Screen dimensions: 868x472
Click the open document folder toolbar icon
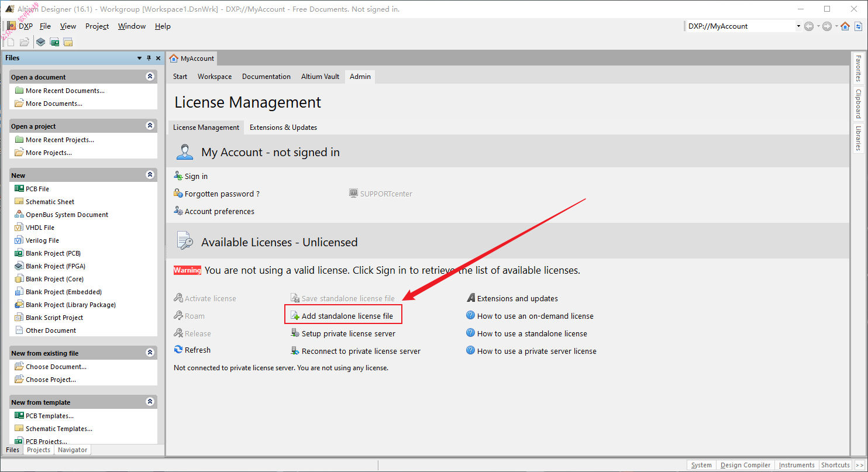(x=24, y=42)
